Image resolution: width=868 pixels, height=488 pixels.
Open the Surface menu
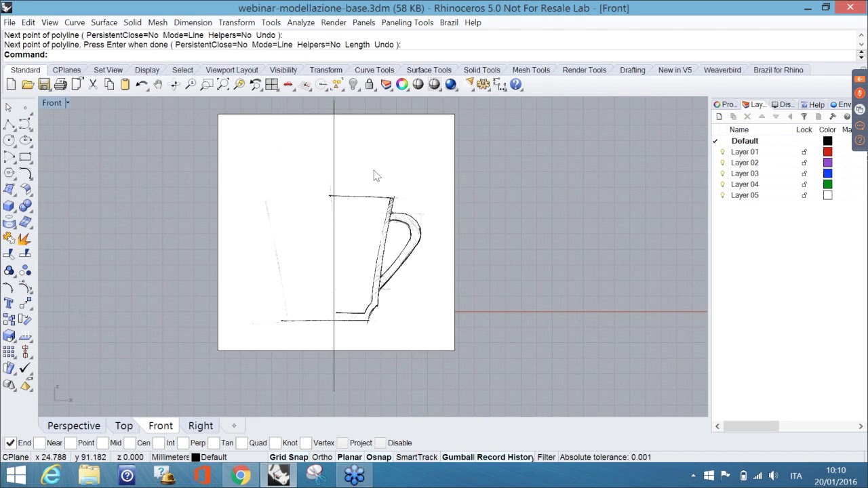[x=104, y=22]
